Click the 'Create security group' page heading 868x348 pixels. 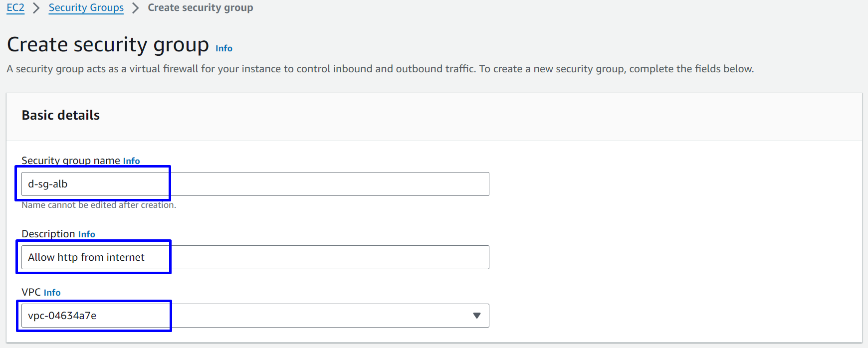108,45
